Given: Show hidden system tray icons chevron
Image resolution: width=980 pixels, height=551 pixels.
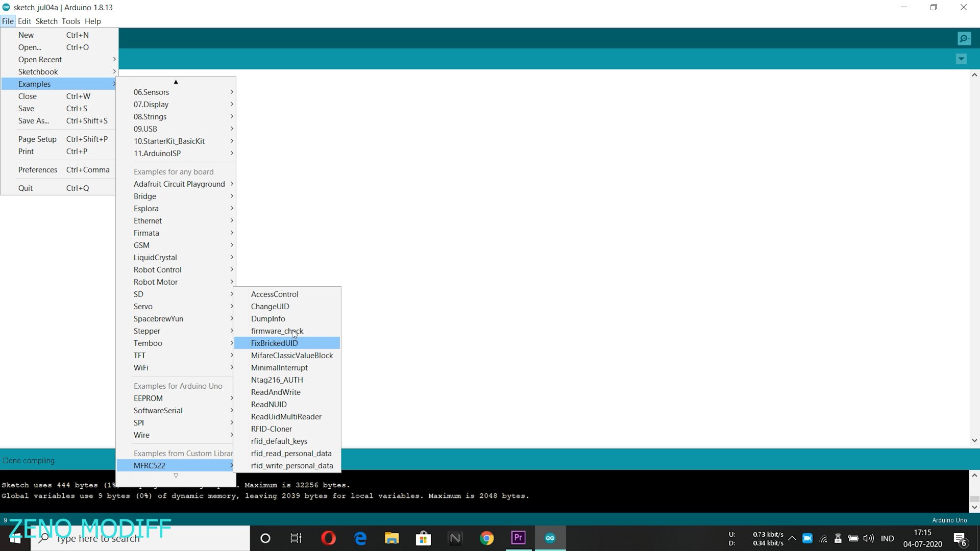Looking at the screenshot, I should (x=792, y=538).
